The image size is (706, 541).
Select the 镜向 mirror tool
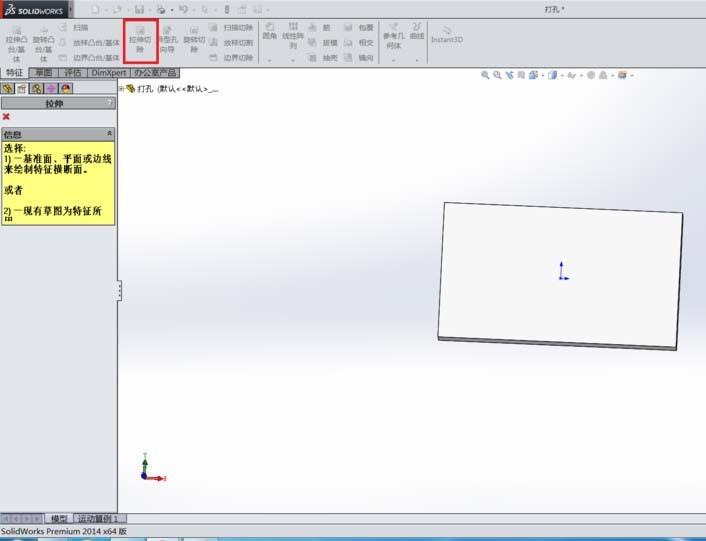(359, 58)
